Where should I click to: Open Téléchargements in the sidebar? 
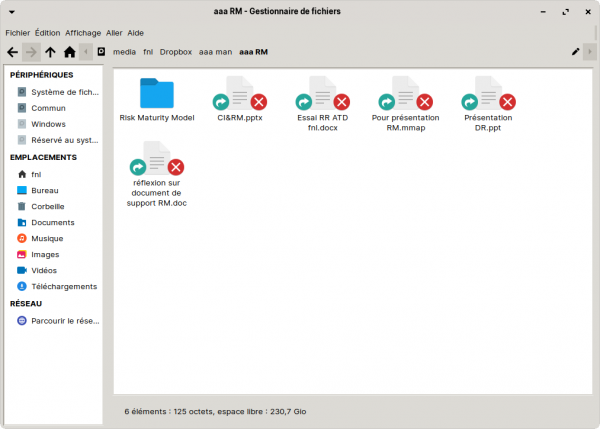pyautogui.click(x=63, y=286)
